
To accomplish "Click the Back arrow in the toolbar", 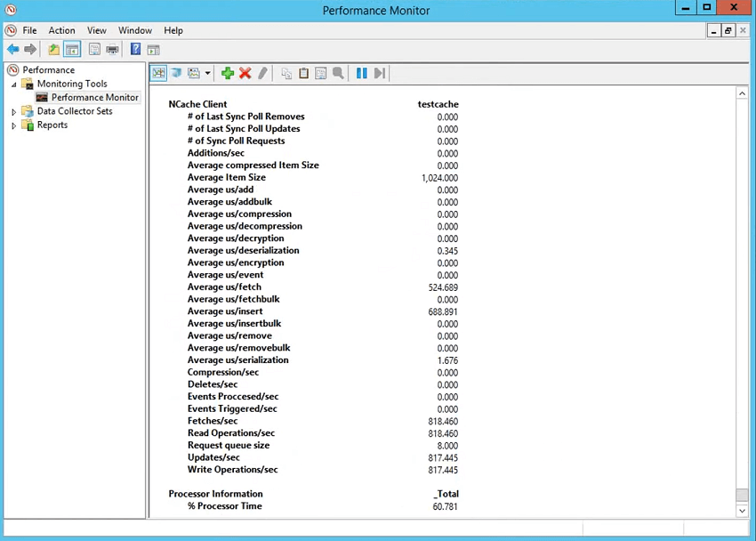I will (13, 49).
